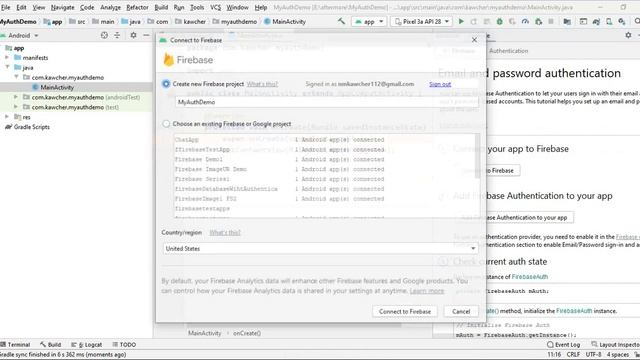Open the app run configuration dropdown
Image resolution: width=640 pixels, height=360 pixels.
(x=369, y=21)
